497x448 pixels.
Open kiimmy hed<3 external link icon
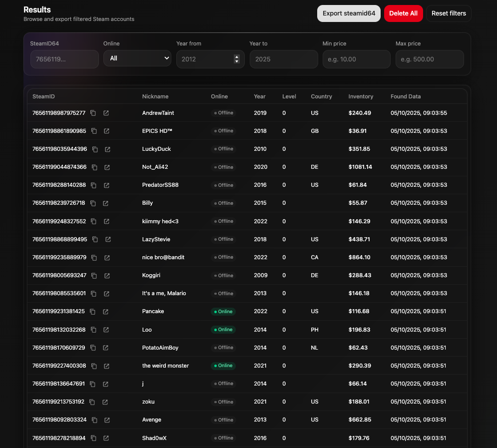click(106, 221)
